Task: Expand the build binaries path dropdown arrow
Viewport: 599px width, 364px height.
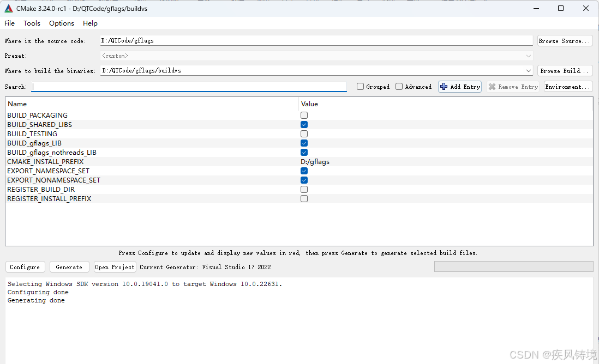Action: (x=528, y=71)
